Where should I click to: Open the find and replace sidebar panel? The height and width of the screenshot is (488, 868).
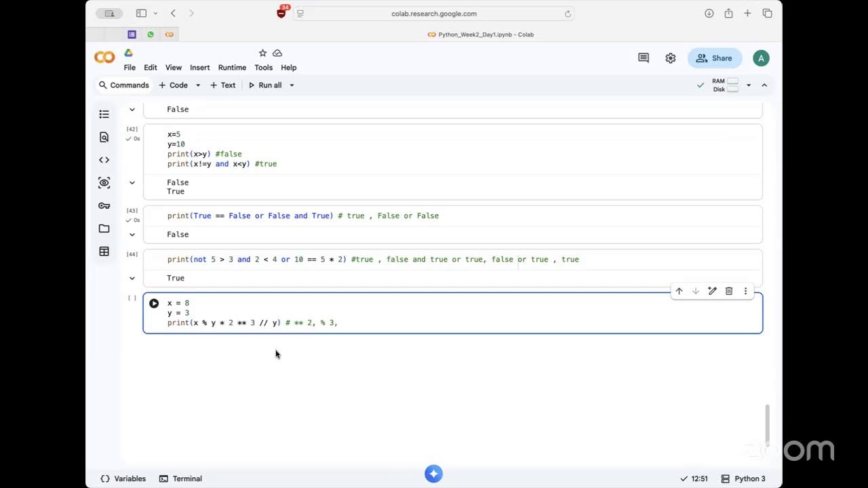tap(104, 137)
